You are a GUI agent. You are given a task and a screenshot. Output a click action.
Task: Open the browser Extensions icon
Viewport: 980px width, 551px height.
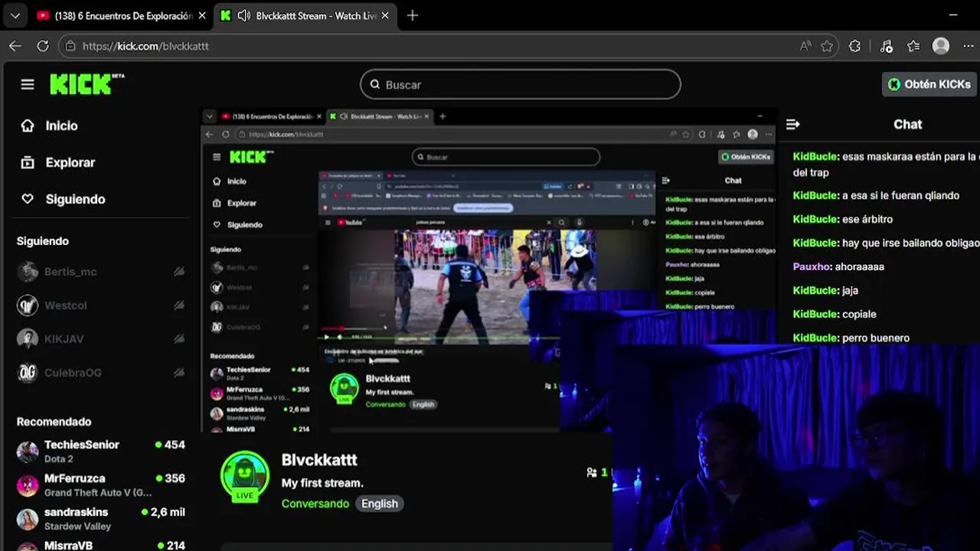pos(855,46)
